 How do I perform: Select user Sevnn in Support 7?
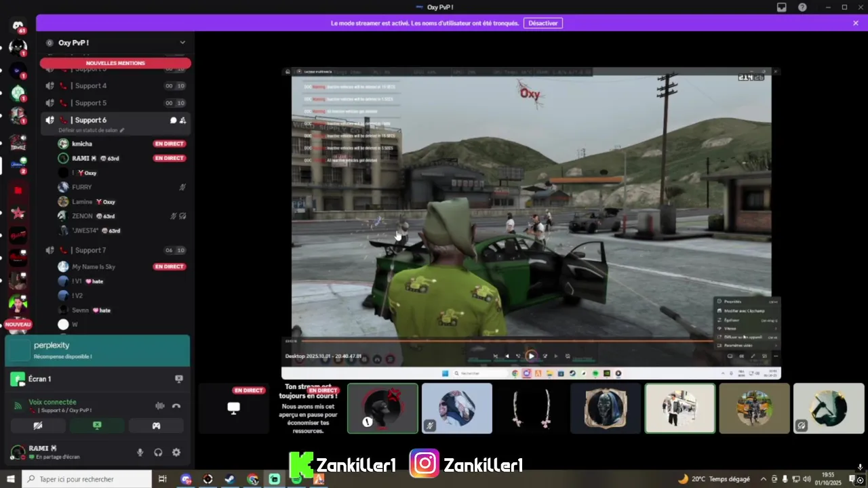(80, 310)
